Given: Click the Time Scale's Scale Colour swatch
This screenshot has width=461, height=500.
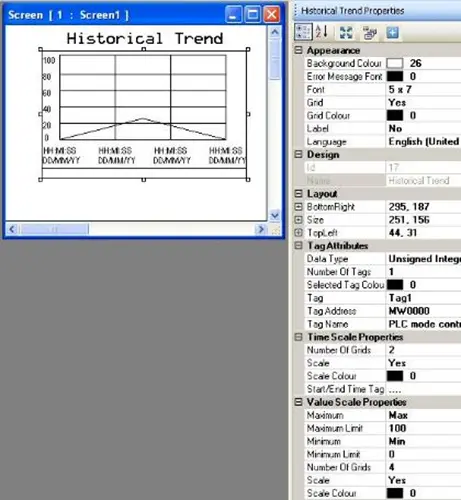Looking at the screenshot, I should point(395,376).
